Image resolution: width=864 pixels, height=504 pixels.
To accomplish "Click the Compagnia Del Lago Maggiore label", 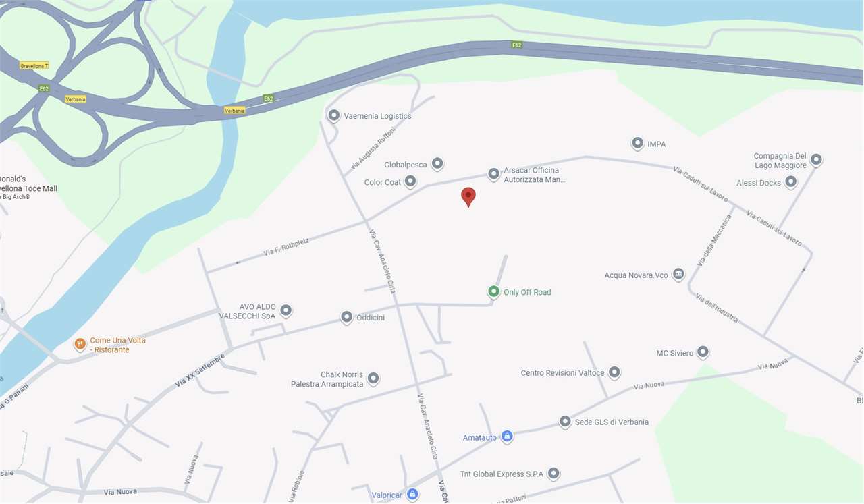I will tap(780, 161).
